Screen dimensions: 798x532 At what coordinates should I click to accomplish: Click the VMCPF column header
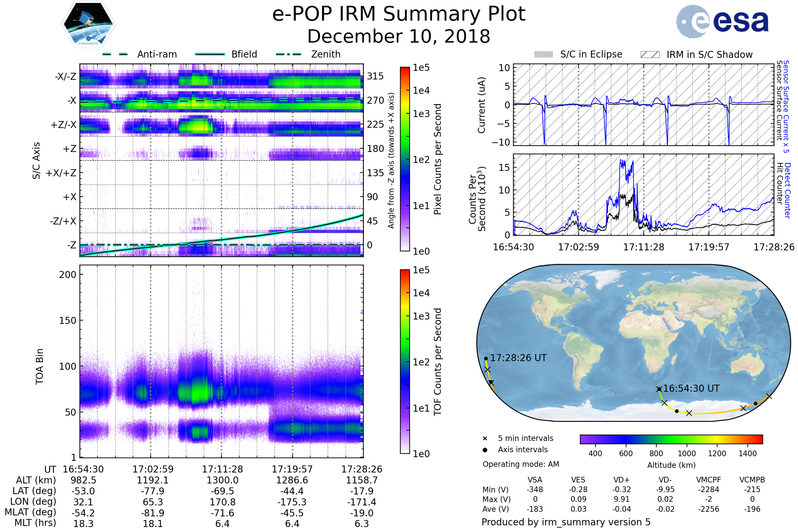click(709, 480)
